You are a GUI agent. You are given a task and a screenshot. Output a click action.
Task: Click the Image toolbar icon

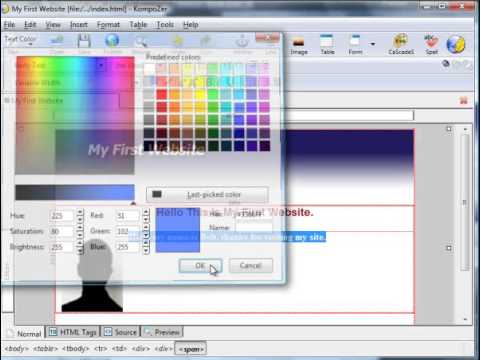coord(298,45)
